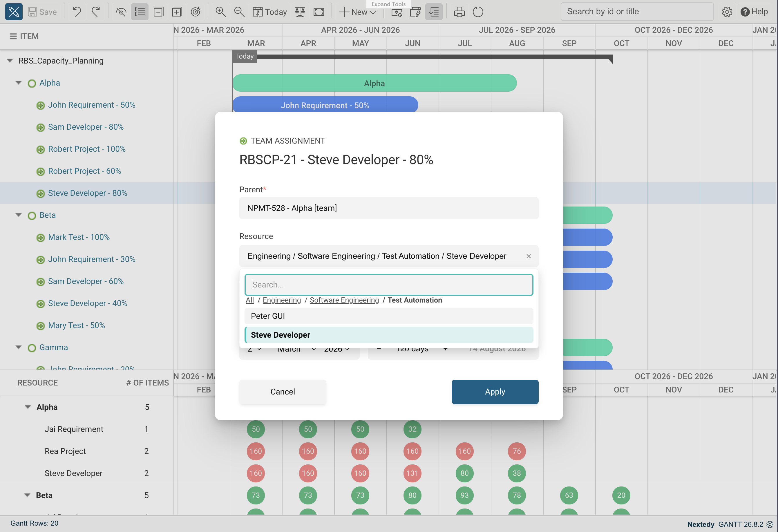Toggle the item list view icon
This screenshot has width=778, height=532.
click(x=140, y=12)
